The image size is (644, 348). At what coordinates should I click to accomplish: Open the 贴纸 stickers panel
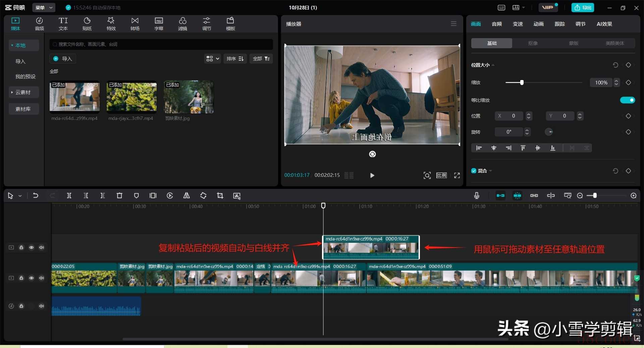point(87,24)
